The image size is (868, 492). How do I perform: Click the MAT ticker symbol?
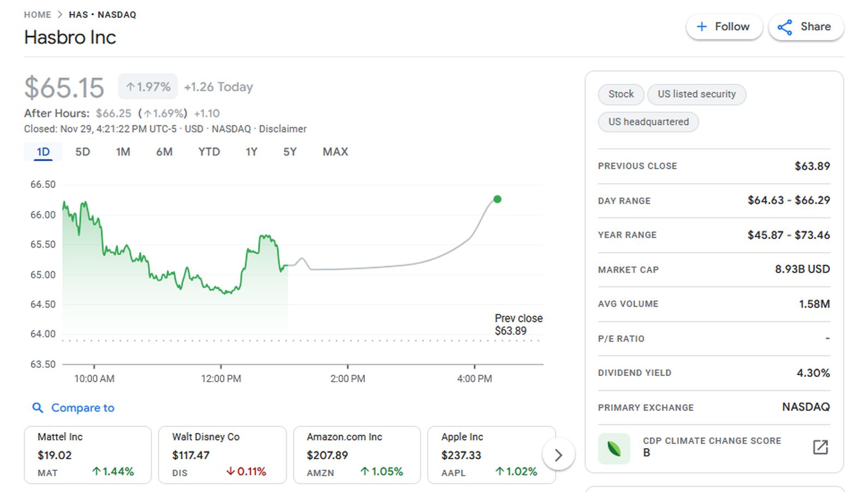[48, 473]
